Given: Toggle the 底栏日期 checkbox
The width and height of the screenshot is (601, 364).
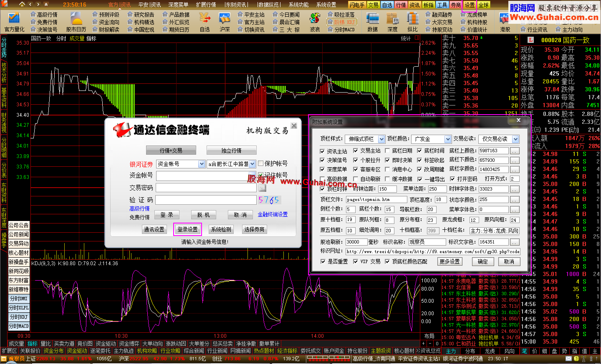Looking at the screenshot, I should 387,151.
